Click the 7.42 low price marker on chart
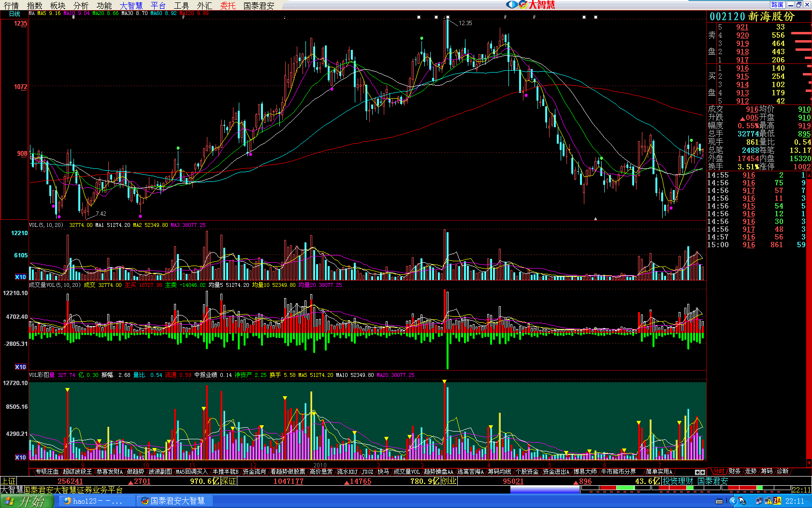812x508 pixels. [x=101, y=214]
